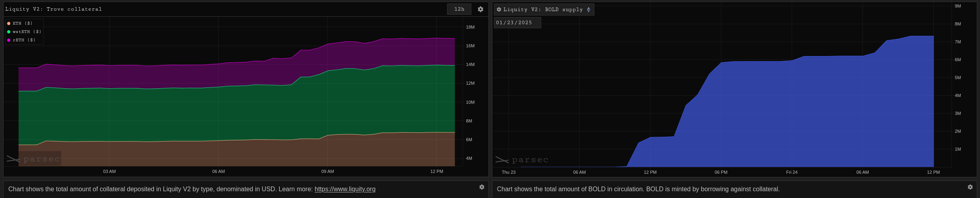
Task: Select the 12h interval button
Action: pos(459,9)
